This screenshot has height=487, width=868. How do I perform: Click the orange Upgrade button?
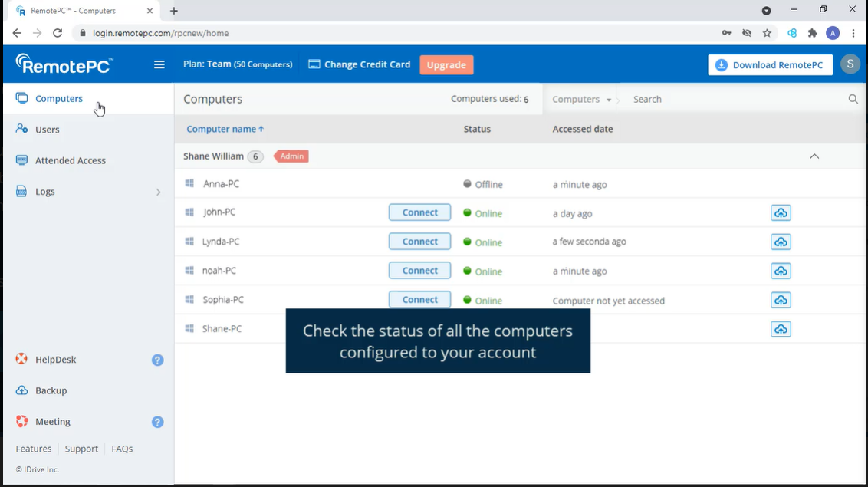(x=446, y=64)
